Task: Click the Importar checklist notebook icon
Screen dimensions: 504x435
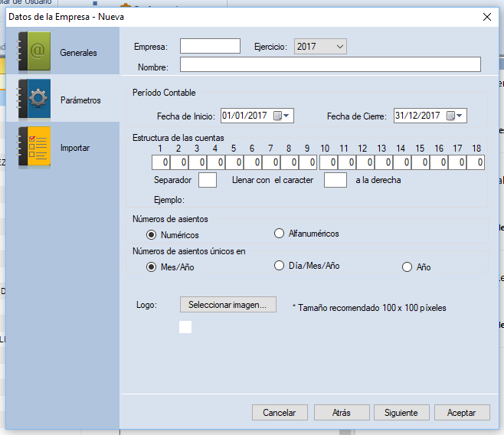Action: point(34,146)
